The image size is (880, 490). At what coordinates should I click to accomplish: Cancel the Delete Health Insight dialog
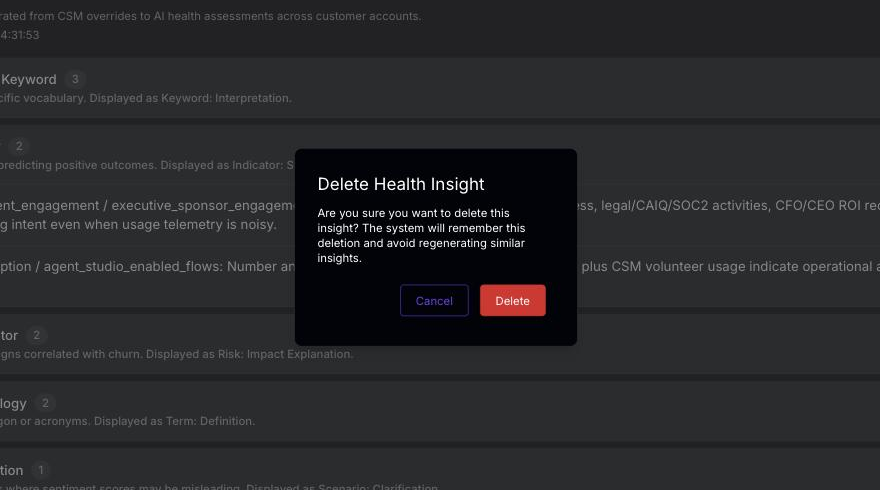click(434, 300)
